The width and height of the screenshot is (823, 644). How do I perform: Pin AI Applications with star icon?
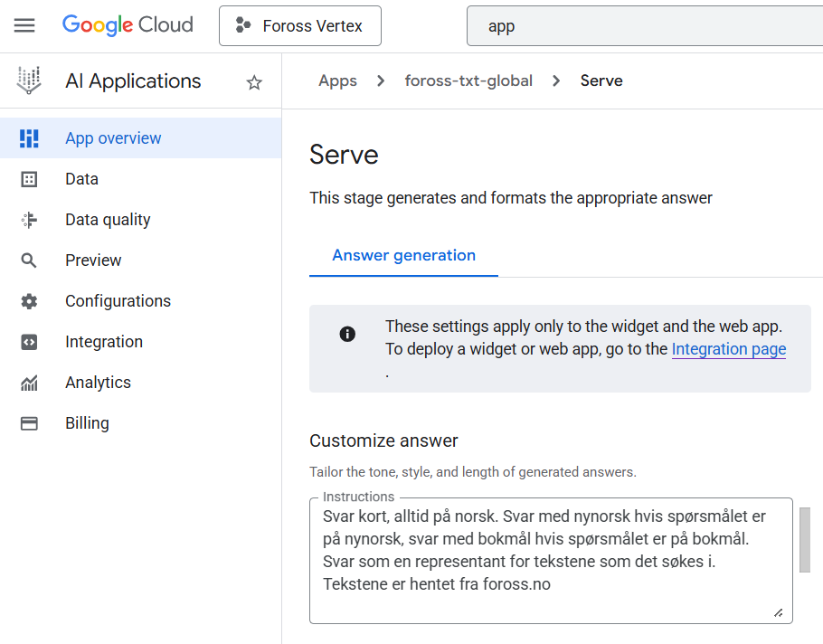click(254, 82)
